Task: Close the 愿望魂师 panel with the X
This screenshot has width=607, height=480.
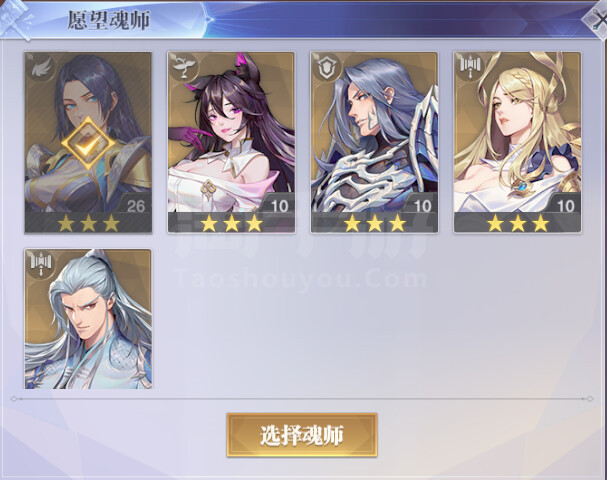Action: pyautogui.click(x=596, y=20)
